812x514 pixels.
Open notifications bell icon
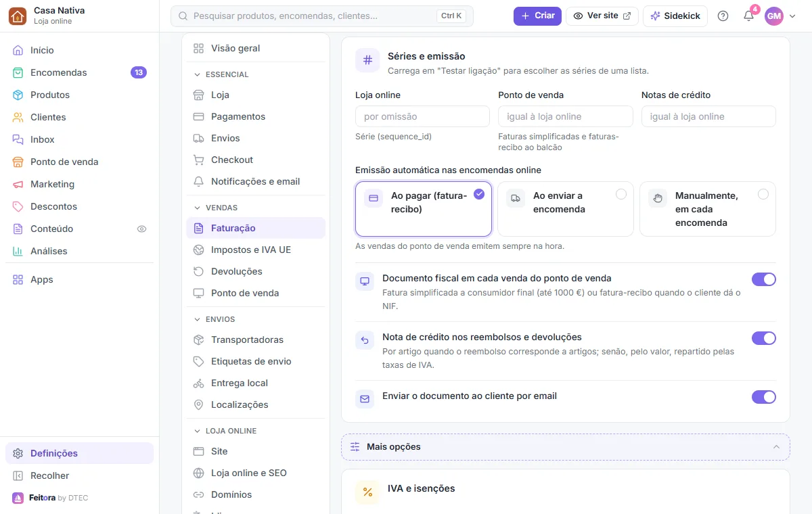748,16
